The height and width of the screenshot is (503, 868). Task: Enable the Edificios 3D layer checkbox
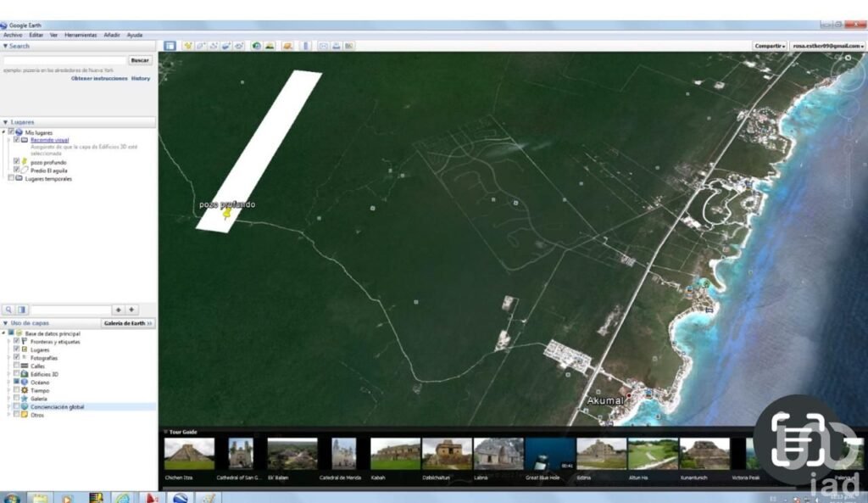click(16, 374)
